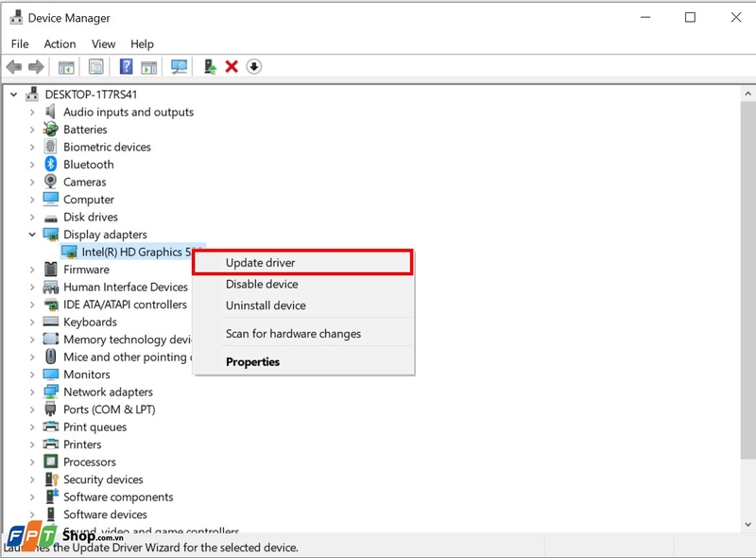The height and width of the screenshot is (558, 756).
Task: Click scrollbar down arrow in device tree
Action: pyautogui.click(x=747, y=524)
